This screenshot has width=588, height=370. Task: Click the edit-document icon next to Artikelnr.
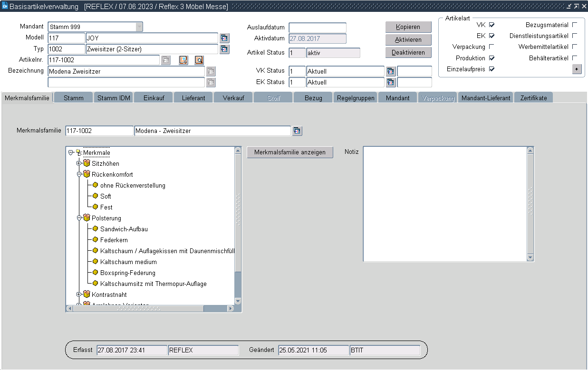click(x=183, y=60)
